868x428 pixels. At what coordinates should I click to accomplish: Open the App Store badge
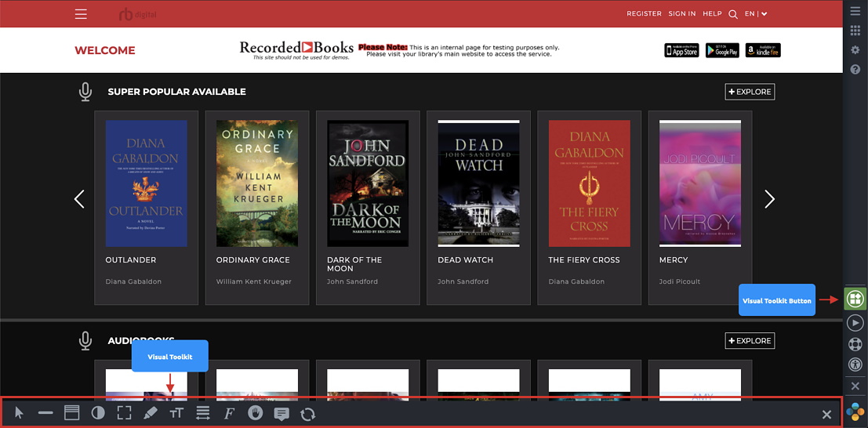681,50
